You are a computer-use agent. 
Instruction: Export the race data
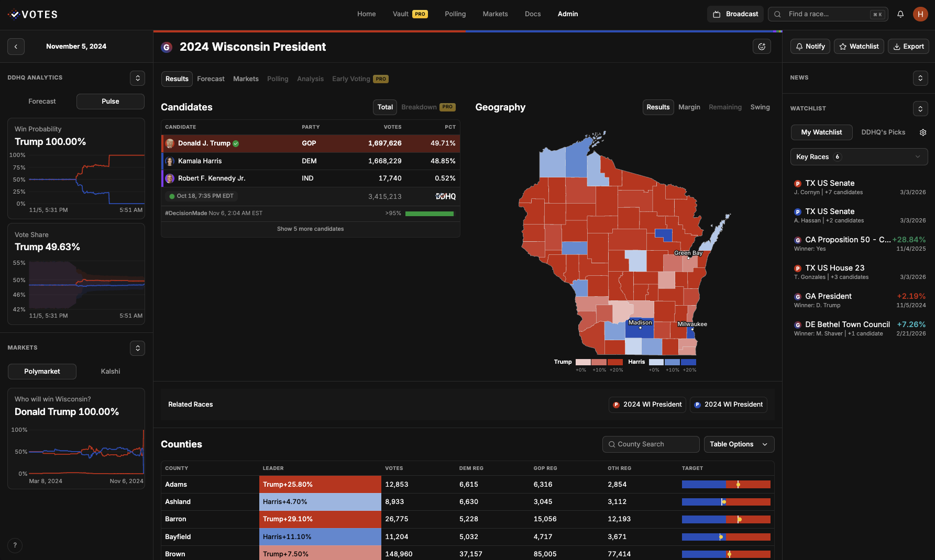908,46
